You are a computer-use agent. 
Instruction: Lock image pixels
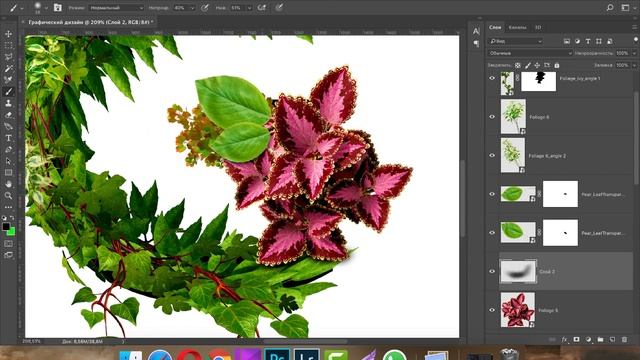point(528,65)
